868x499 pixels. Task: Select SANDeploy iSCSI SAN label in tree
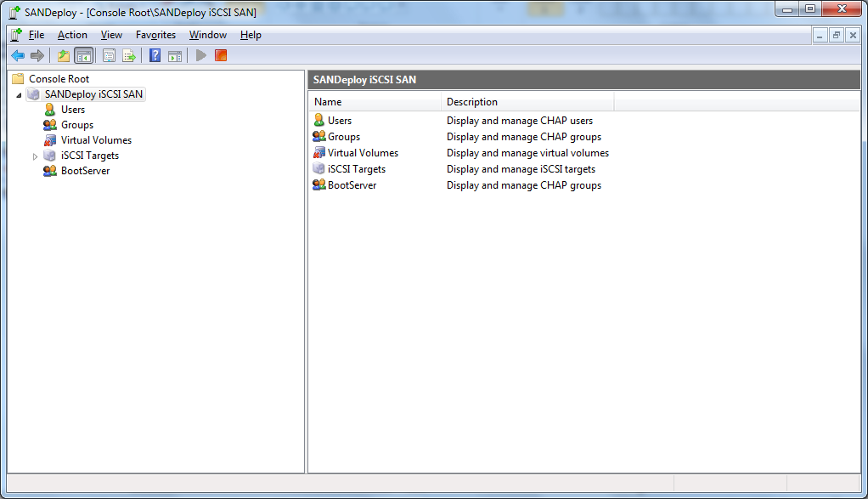tap(93, 94)
